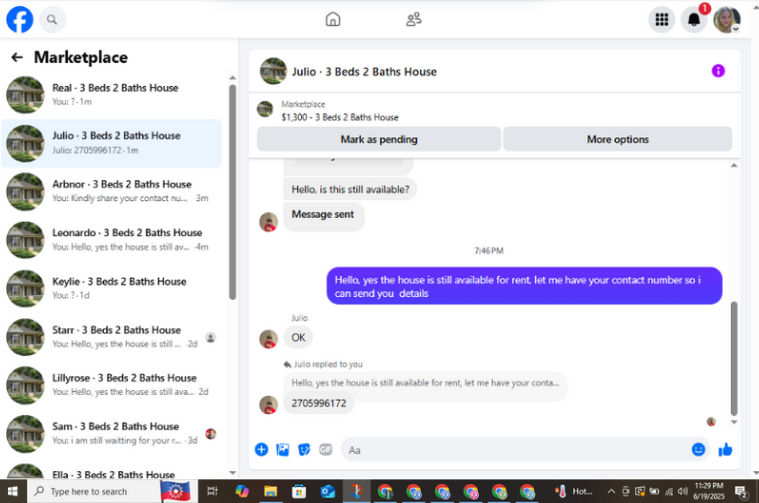Open File Explorer from taskbar
This screenshot has height=503, width=759.
tap(270, 491)
